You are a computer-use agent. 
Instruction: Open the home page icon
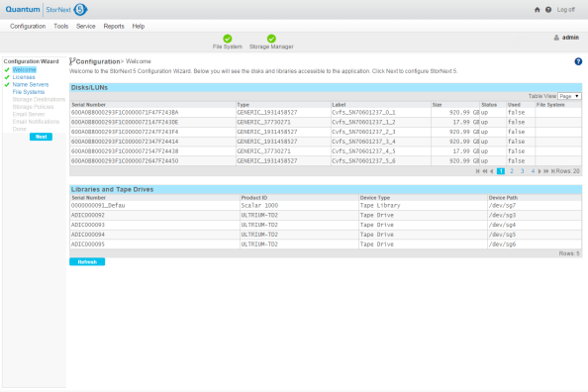tap(537, 10)
